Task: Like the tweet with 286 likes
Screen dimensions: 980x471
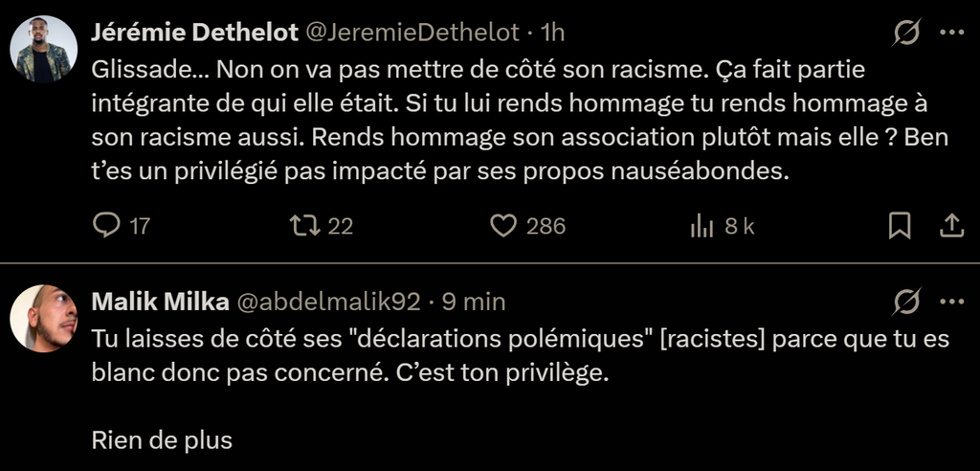Action: point(503,226)
